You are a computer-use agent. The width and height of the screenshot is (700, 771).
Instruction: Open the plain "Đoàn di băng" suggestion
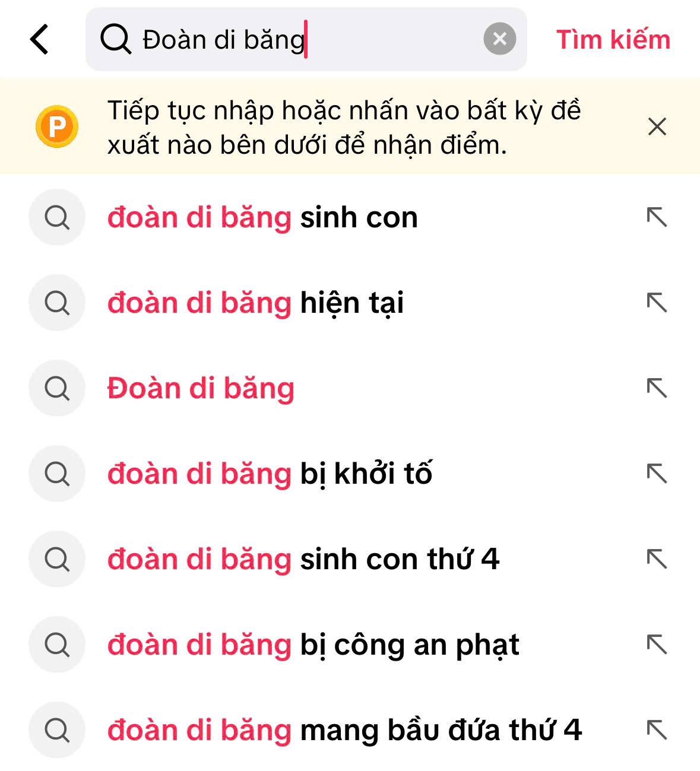[x=201, y=389]
